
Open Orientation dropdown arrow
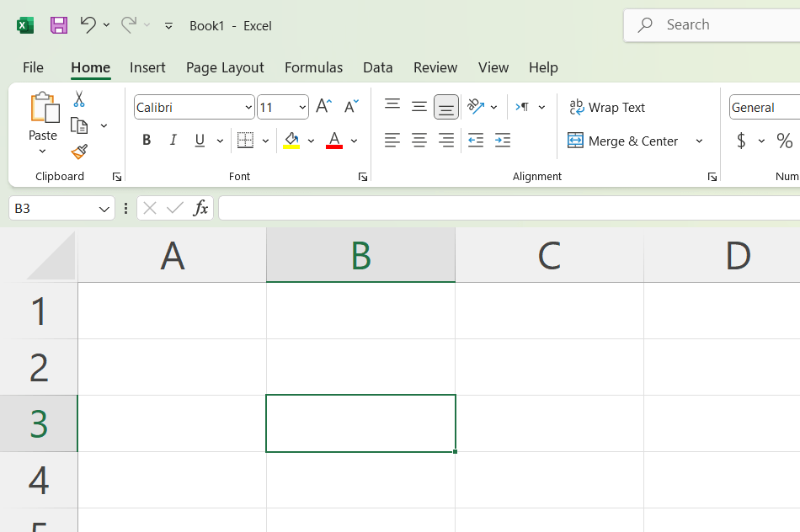(493, 107)
